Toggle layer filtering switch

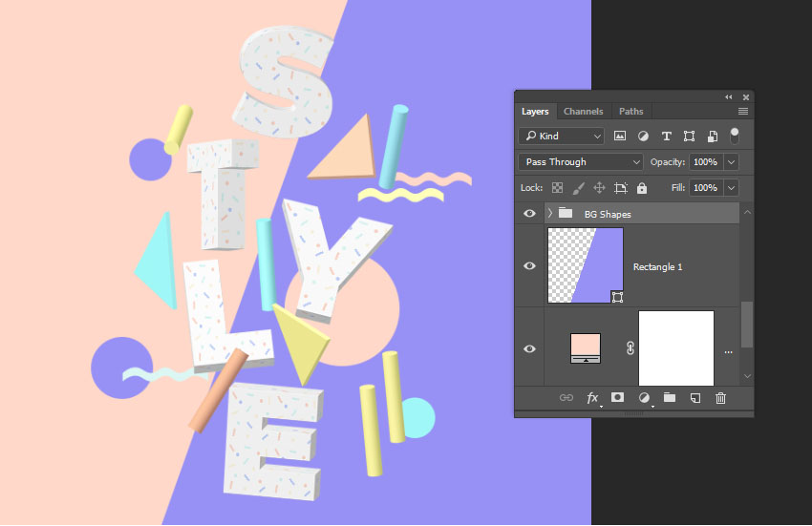tap(735, 136)
